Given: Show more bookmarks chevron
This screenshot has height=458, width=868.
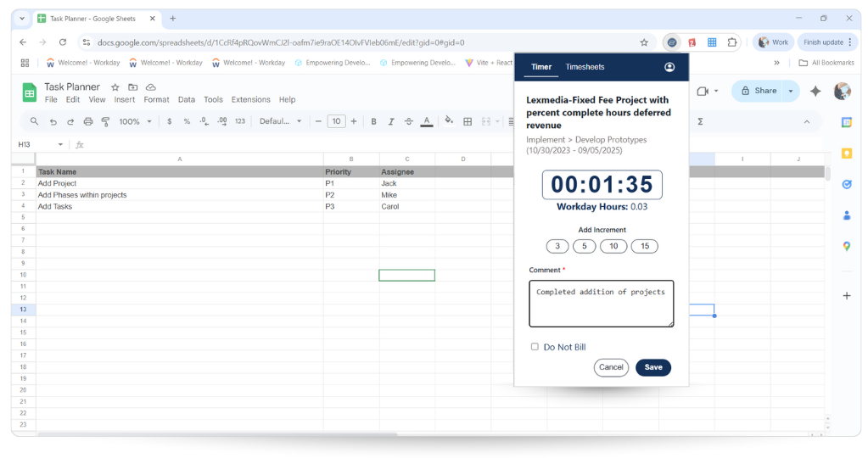Looking at the screenshot, I should 776,63.
